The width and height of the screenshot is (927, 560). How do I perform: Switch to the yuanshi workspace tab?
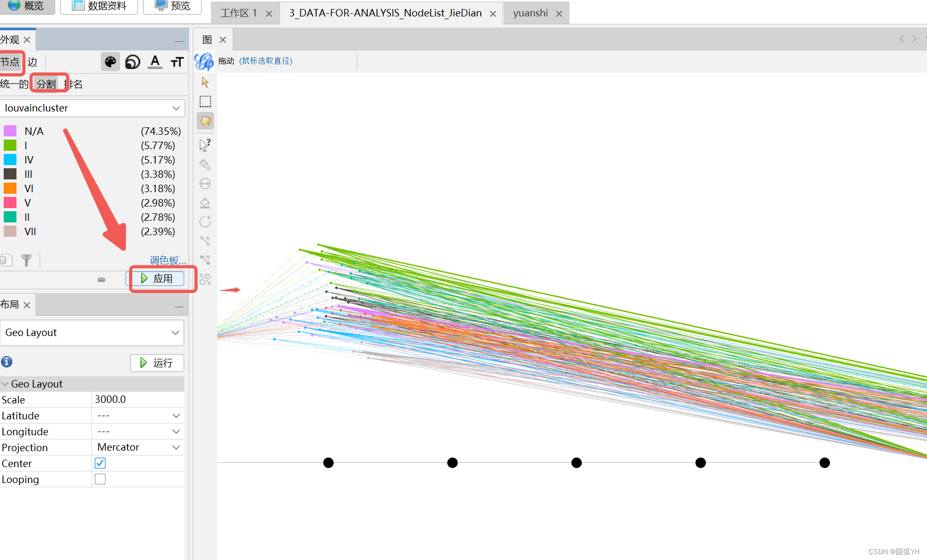click(530, 13)
